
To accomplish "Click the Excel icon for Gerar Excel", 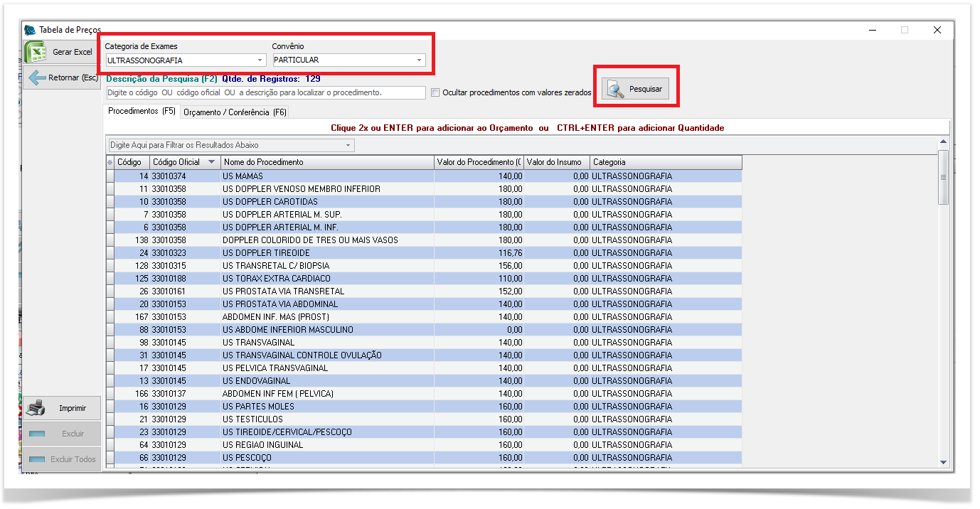I will tap(37, 52).
